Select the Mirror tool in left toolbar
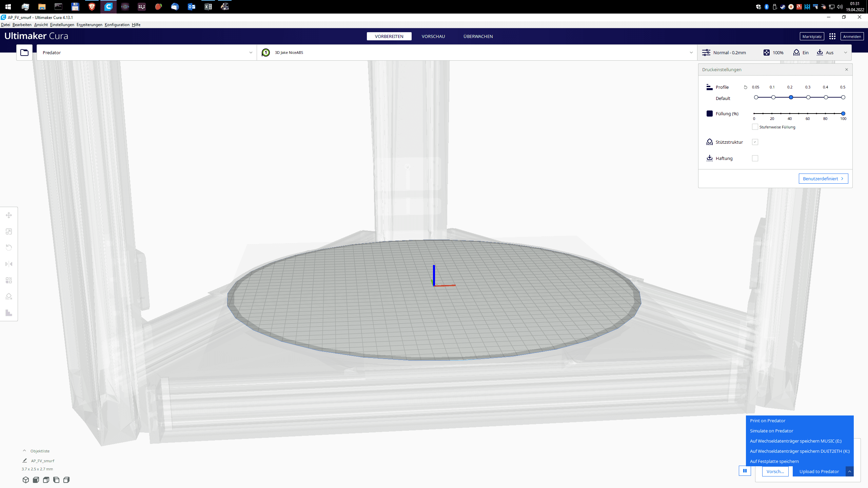Image resolution: width=868 pixels, height=488 pixels. pos(9,264)
